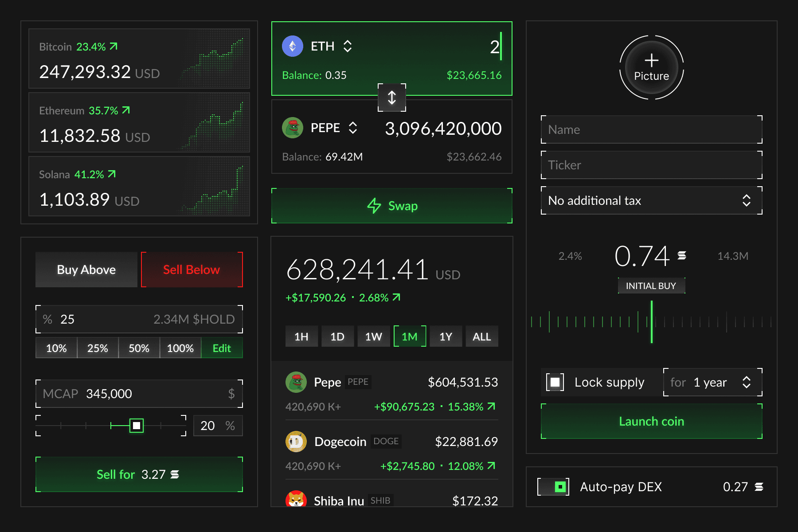Click the 100% preset button
The image size is (798, 532).
tap(180, 348)
